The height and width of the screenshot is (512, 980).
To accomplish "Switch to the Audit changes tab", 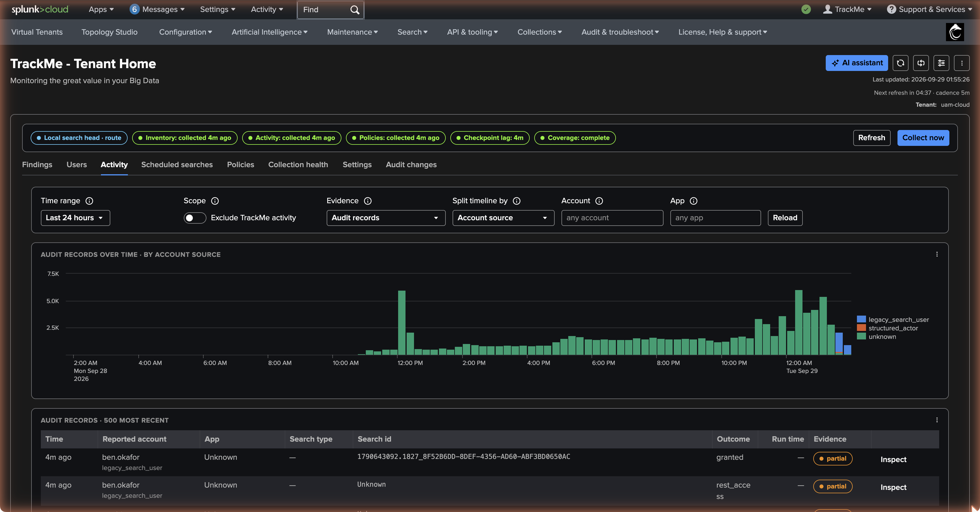I will (x=411, y=165).
